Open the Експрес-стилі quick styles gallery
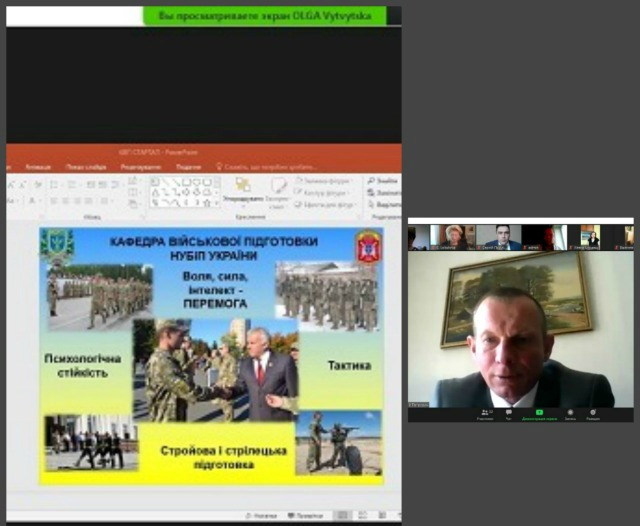The image size is (640, 526). pyautogui.click(x=278, y=193)
